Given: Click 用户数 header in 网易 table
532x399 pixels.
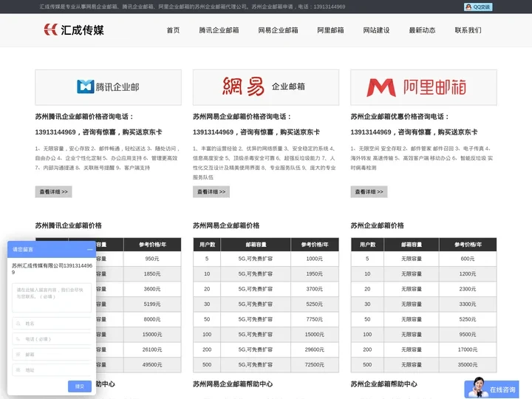Looking at the screenshot, I should tap(207, 245).
